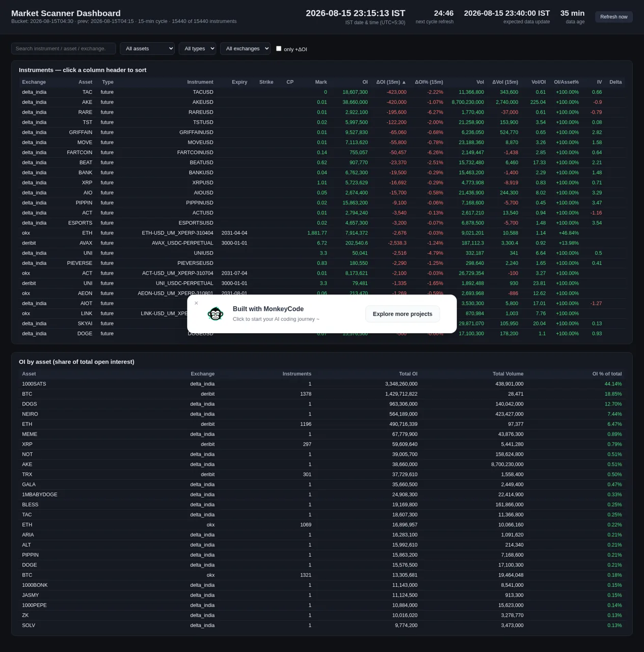Sort instruments by Delta column header
The height and width of the screenshot is (652, 644).
[615, 82]
